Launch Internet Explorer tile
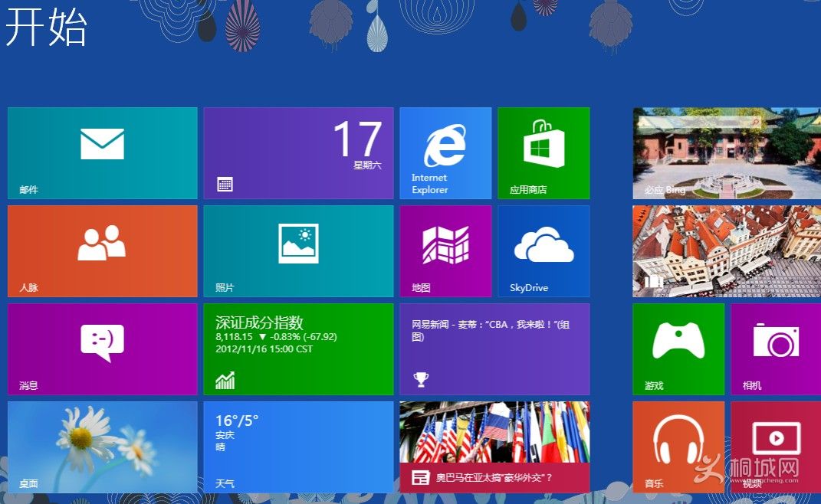 coord(445,153)
